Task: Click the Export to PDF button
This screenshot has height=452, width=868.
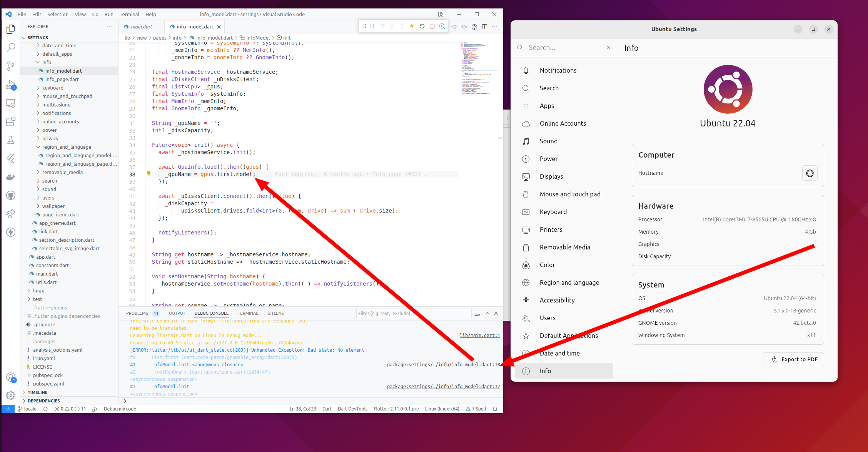Action: coord(793,359)
